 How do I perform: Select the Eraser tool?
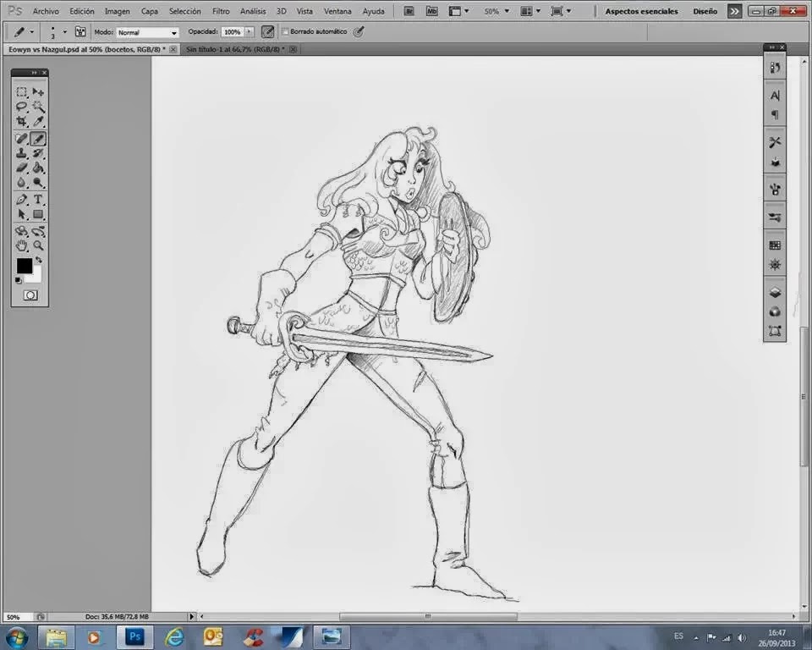pos(21,168)
